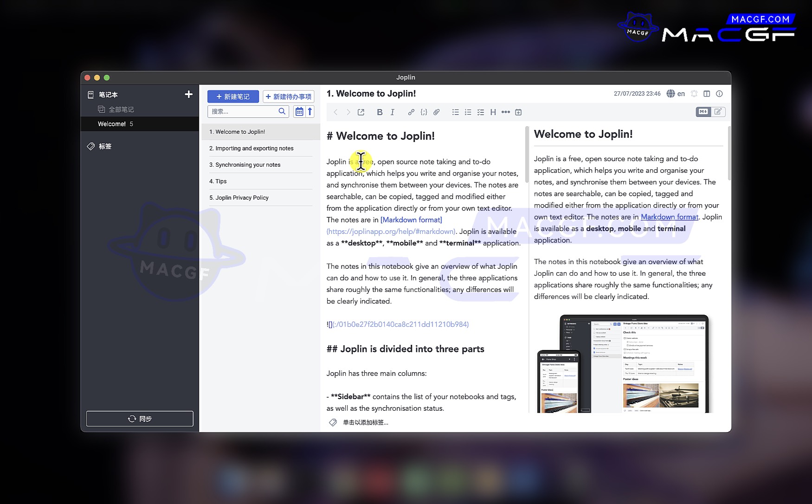Image resolution: width=812 pixels, height=504 pixels.
Task: Open note in external editor
Action: pyautogui.click(x=361, y=112)
